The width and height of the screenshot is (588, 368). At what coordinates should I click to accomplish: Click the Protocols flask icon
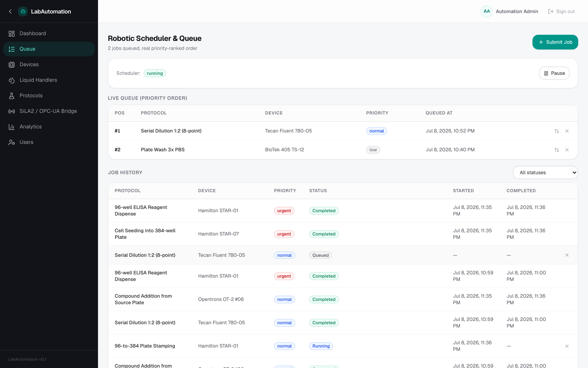pos(12,96)
